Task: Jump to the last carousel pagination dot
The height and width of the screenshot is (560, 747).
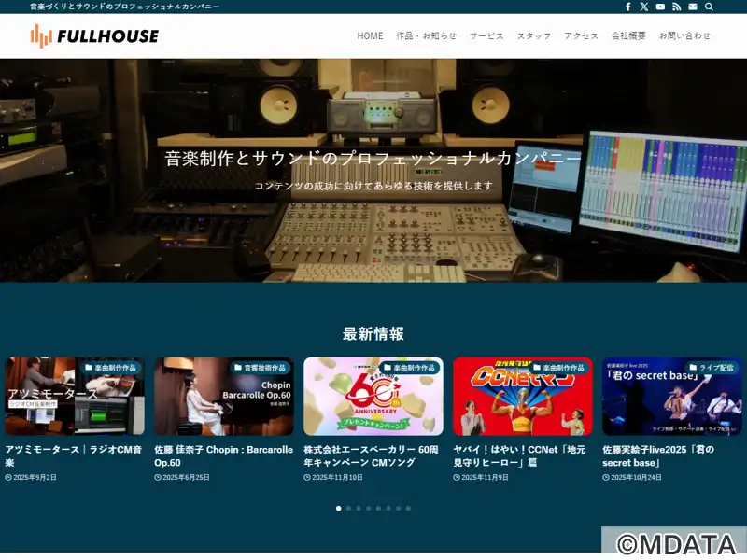Action: tap(408, 509)
